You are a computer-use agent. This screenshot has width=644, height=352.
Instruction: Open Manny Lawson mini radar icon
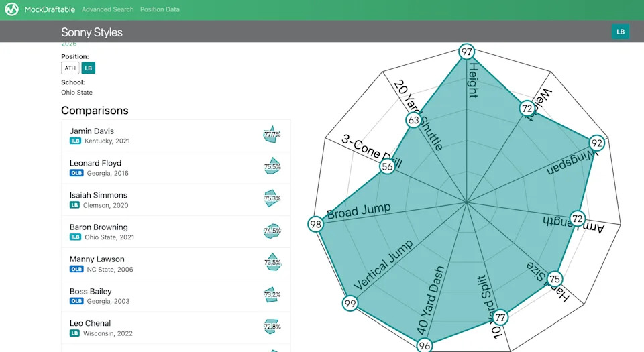point(272,262)
